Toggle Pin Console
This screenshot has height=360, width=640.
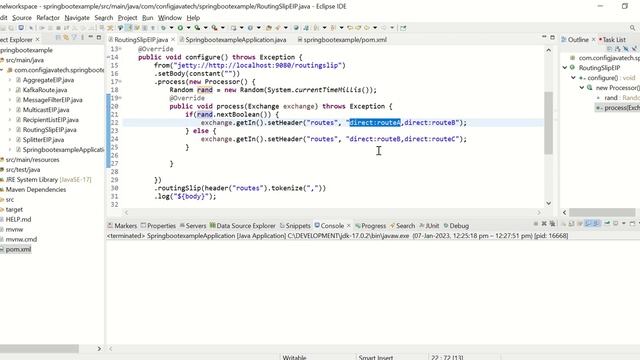pyautogui.click(x=607, y=224)
